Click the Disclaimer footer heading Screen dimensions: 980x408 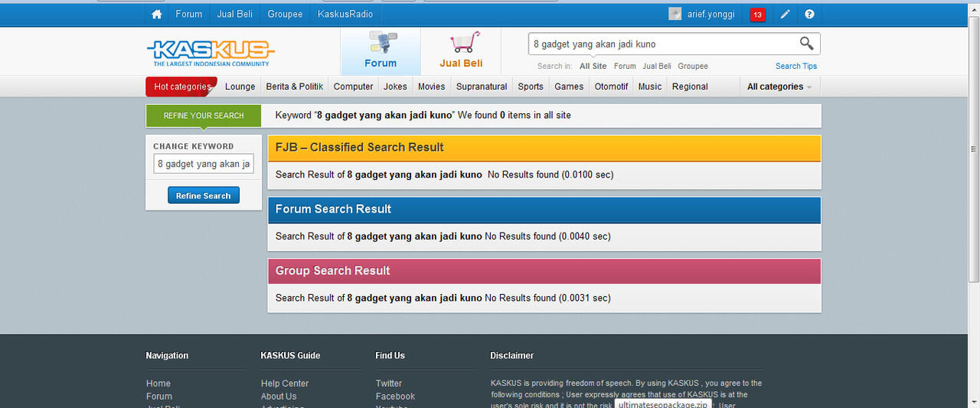[x=512, y=355]
